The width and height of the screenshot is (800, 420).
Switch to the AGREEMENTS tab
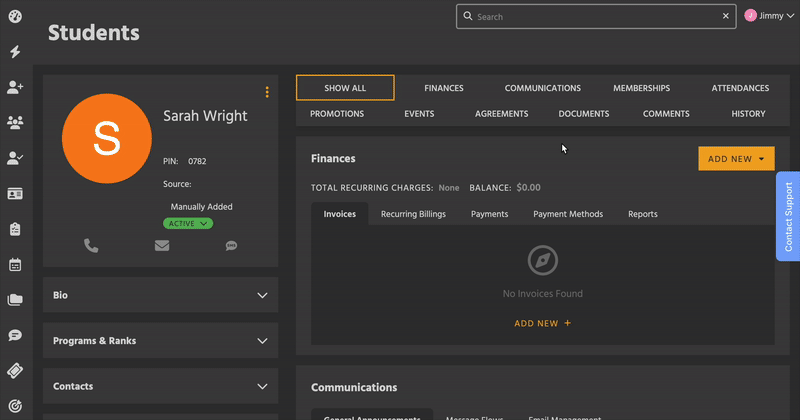click(x=502, y=114)
